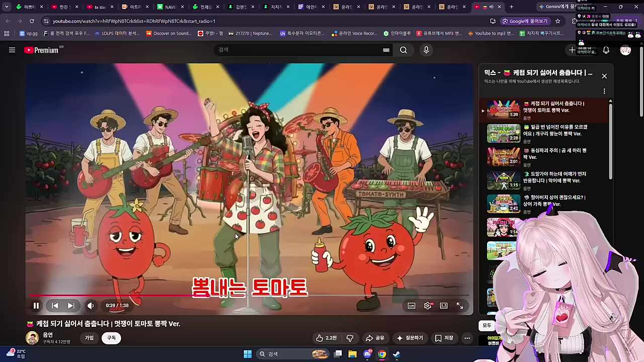The width and height of the screenshot is (644, 362).
Task: Open the op.gg bookmark
Action: pos(29,33)
